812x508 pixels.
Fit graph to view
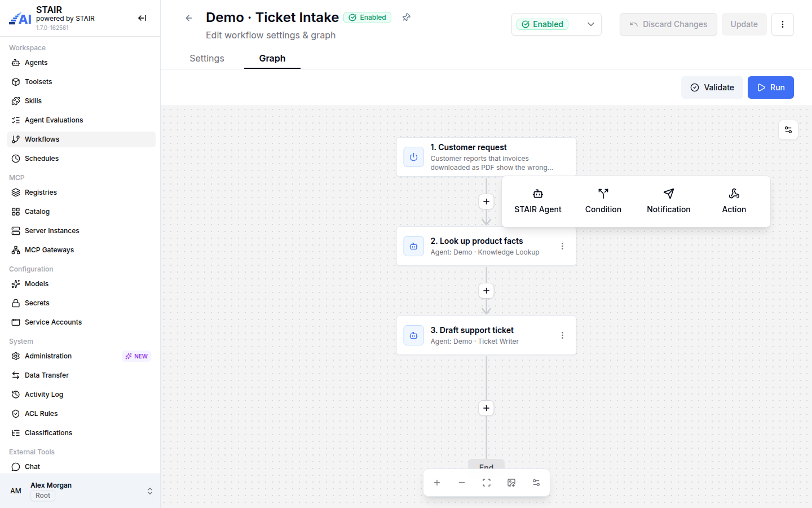tap(487, 483)
